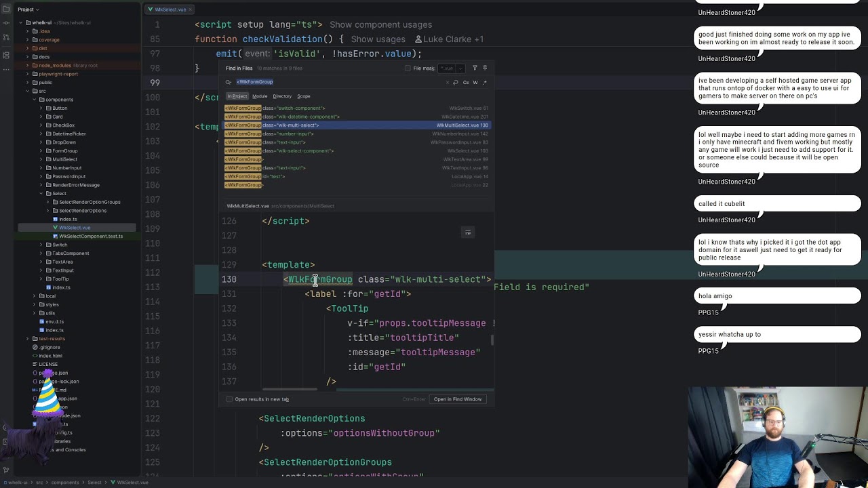Open the Project view dropdown

point(29,9)
